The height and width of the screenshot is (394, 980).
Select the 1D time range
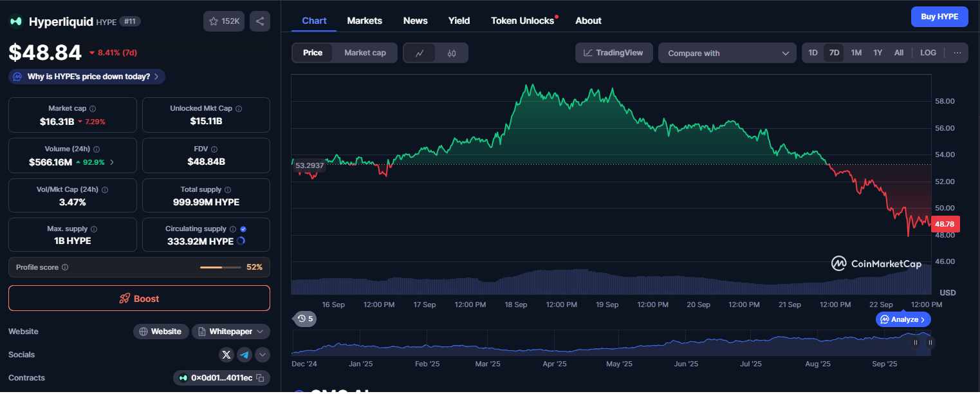pyautogui.click(x=813, y=53)
